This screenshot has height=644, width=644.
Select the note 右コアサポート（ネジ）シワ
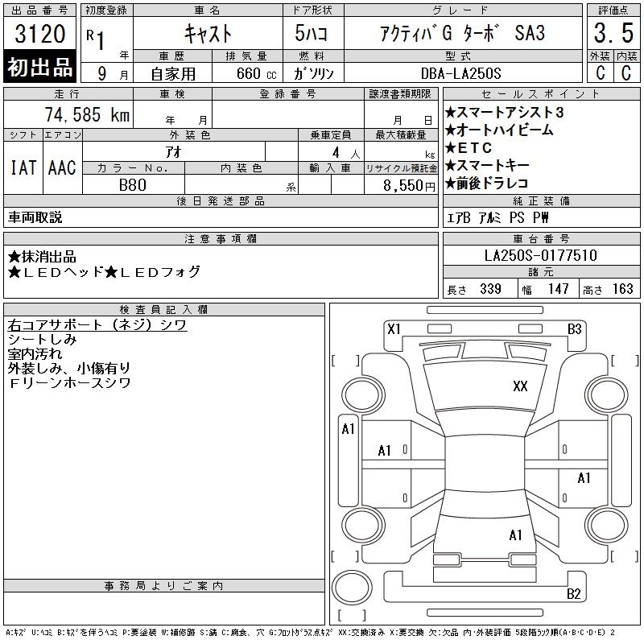pos(97,325)
